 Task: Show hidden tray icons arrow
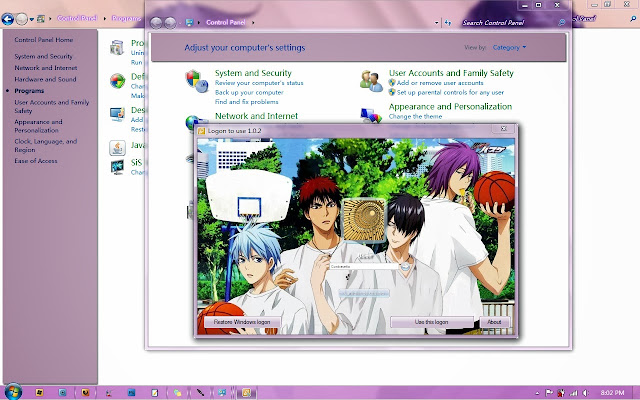(538, 393)
